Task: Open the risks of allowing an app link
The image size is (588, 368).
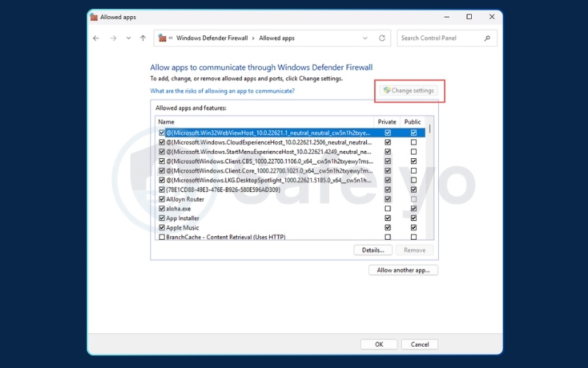Action: tap(223, 91)
